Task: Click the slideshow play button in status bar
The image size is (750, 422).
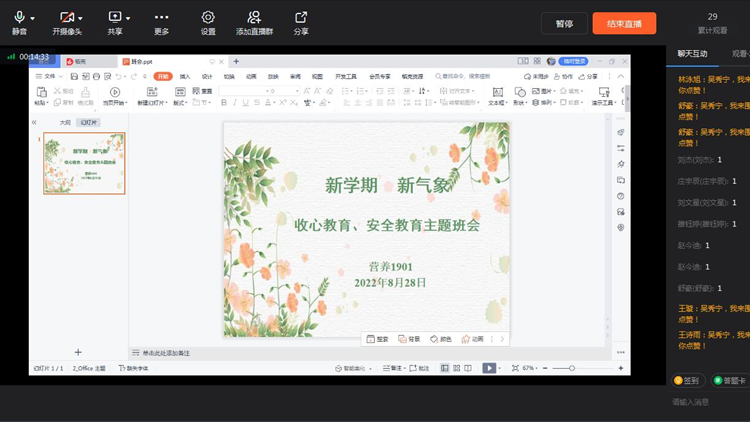Action: [489, 368]
